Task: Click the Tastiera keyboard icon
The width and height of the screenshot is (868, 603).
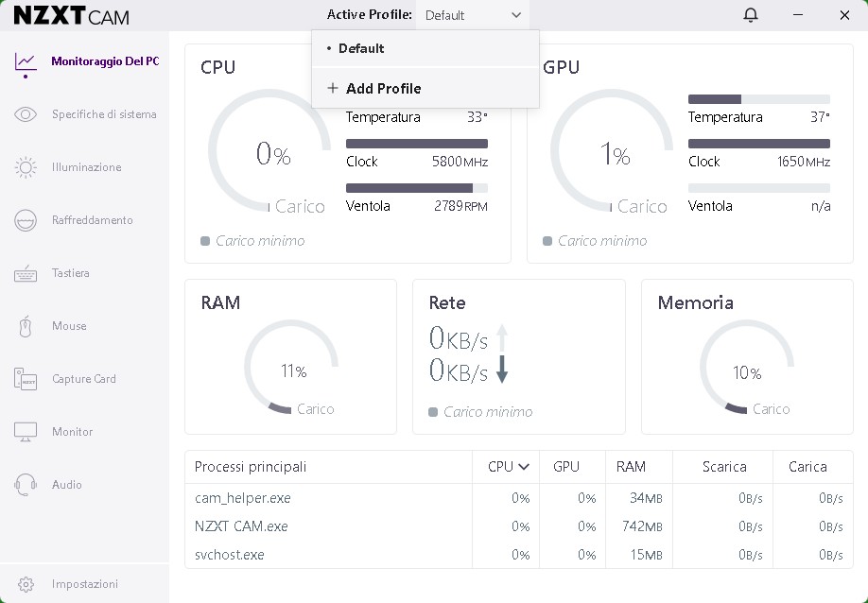Action: 26,273
